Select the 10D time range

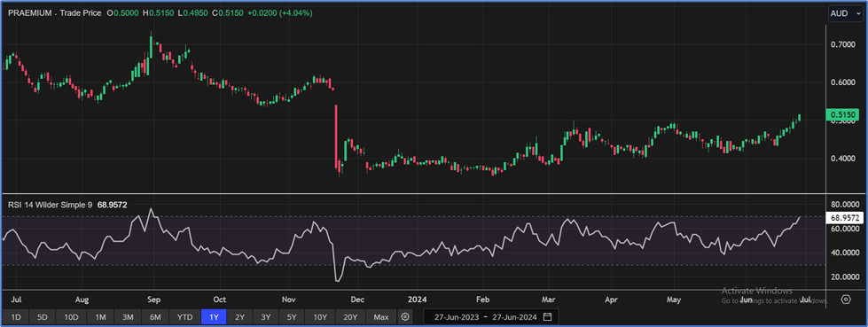coord(71,317)
